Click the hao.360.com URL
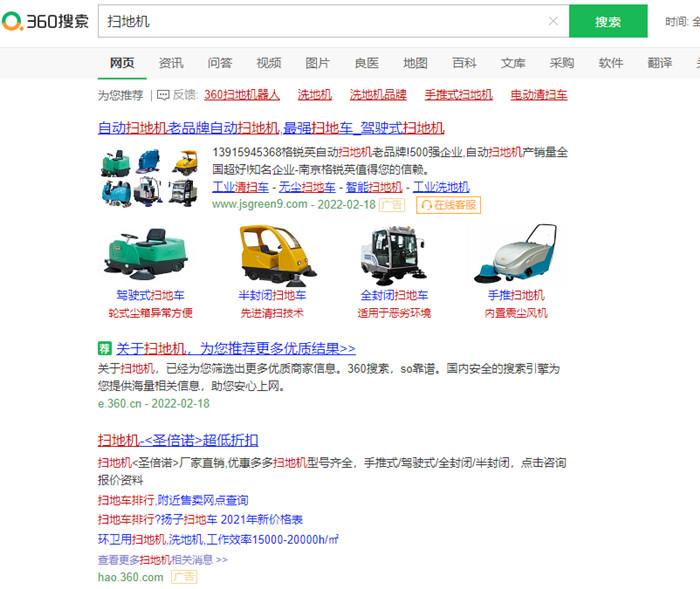The image size is (700, 589). point(131,577)
